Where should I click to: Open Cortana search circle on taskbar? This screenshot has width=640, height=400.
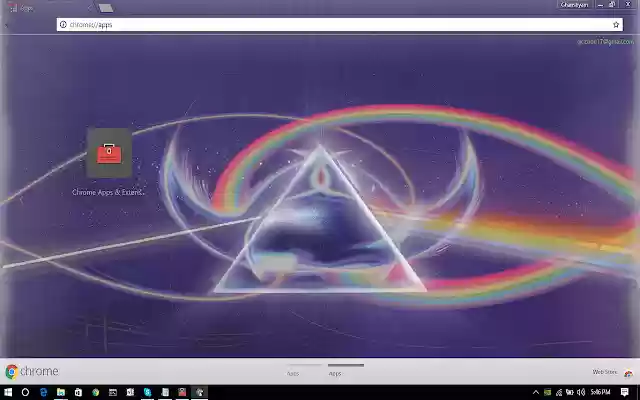click(x=25, y=392)
